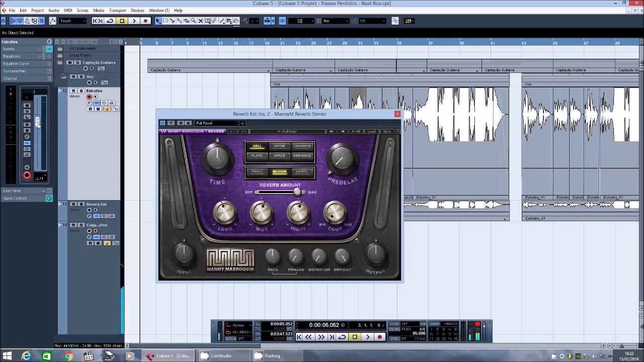The width and height of the screenshot is (644, 362).
Task: Open Chrome from taskbar
Action: 68,356
